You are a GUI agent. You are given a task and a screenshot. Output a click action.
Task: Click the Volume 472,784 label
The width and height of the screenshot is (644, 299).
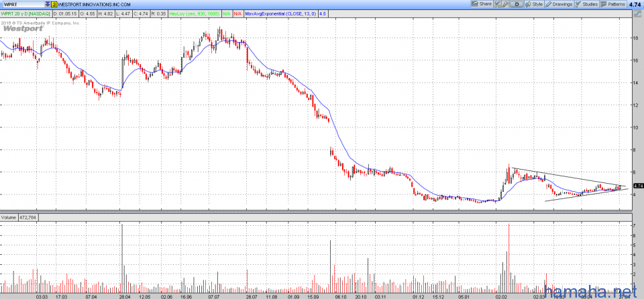click(19, 217)
